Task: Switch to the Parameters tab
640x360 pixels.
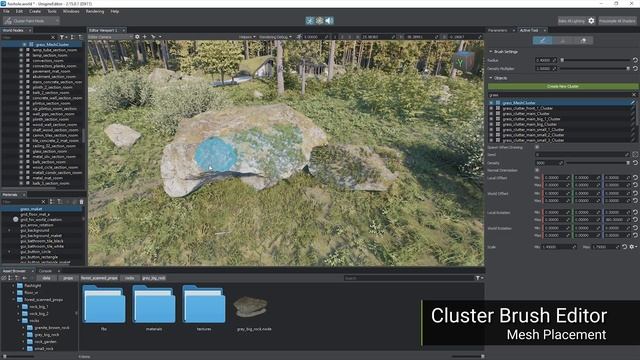Action: coord(498,30)
